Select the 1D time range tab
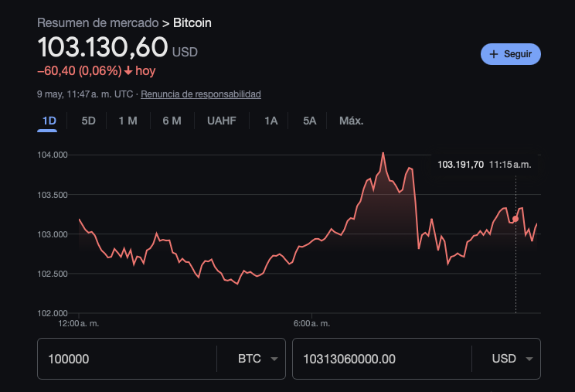Image resolution: width=575 pixels, height=392 pixels. [49, 121]
